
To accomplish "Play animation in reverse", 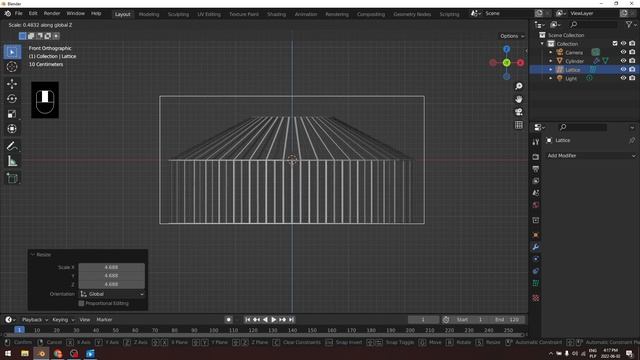I will [x=265, y=320].
